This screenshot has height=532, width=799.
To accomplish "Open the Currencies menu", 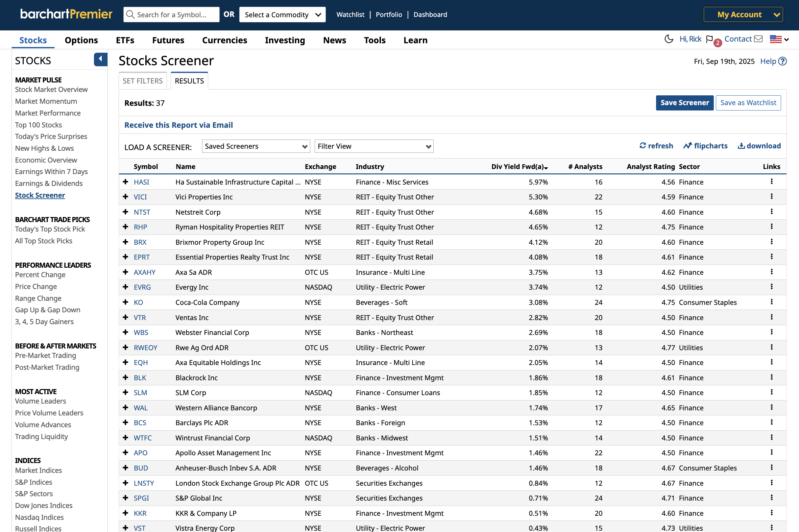I will 224,40.
